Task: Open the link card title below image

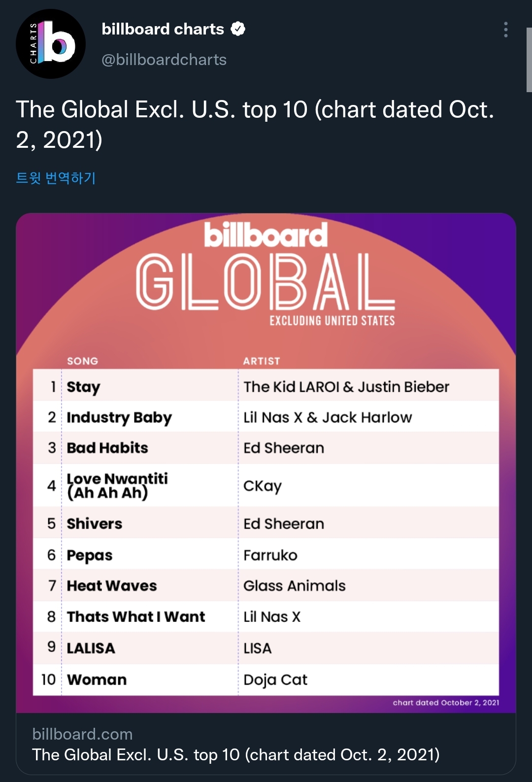Action: click(x=236, y=755)
